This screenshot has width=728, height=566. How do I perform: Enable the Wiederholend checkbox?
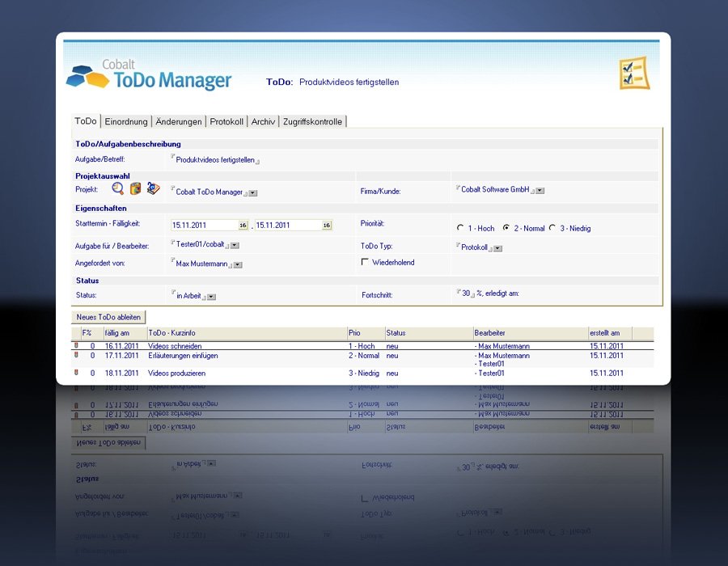pyautogui.click(x=365, y=262)
